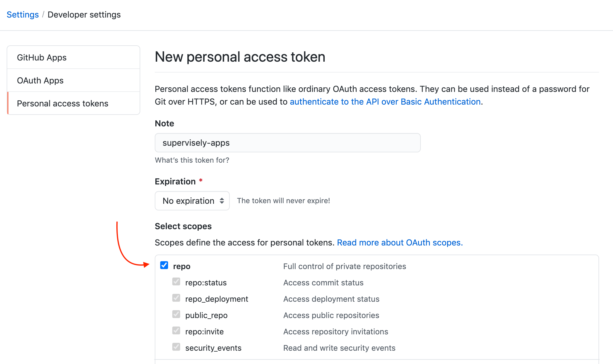The height and width of the screenshot is (364, 613).
Task: Click the security_events scope label
Action: point(213,348)
